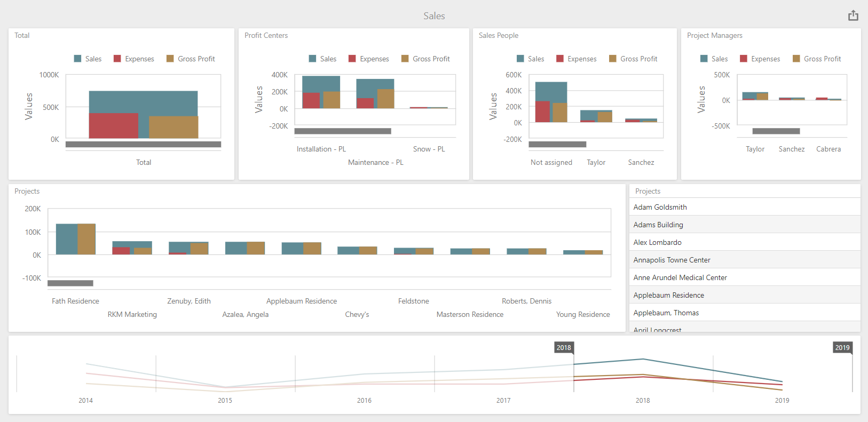Click the Cabrera label in Project Managers chart
This screenshot has width=868, height=422.
click(828, 149)
